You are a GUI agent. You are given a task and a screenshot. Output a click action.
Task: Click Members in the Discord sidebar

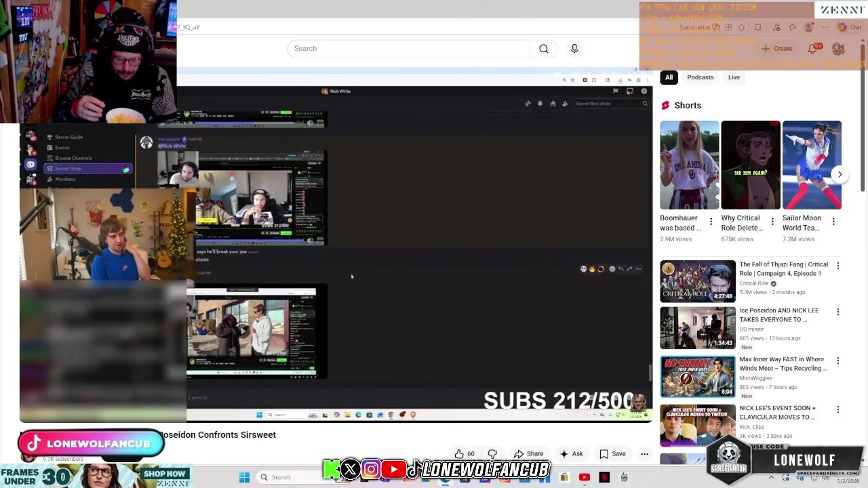[x=65, y=179]
